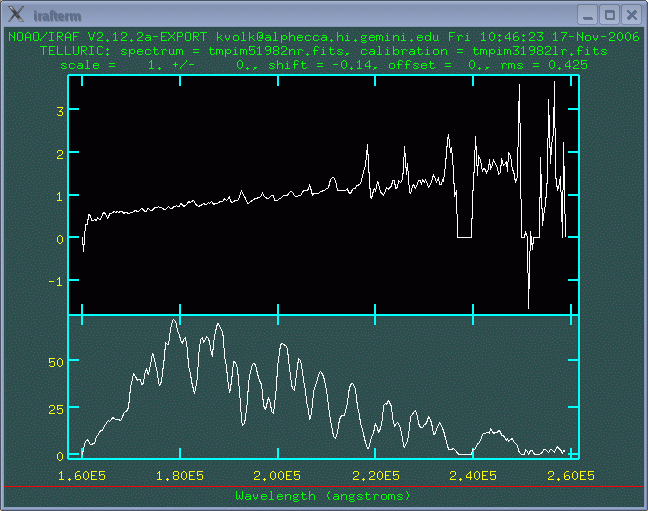
Task: Click y-axis label 50 on lower plot
Action: [x=56, y=363]
